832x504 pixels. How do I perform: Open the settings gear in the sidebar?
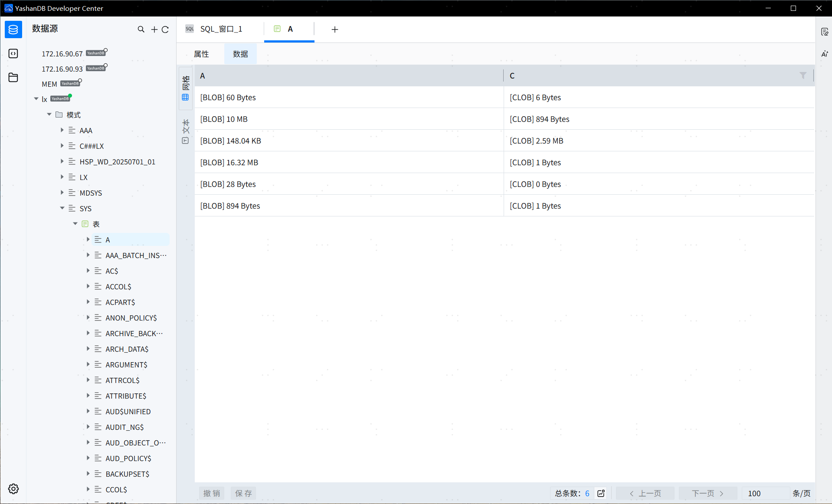pyautogui.click(x=13, y=489)
